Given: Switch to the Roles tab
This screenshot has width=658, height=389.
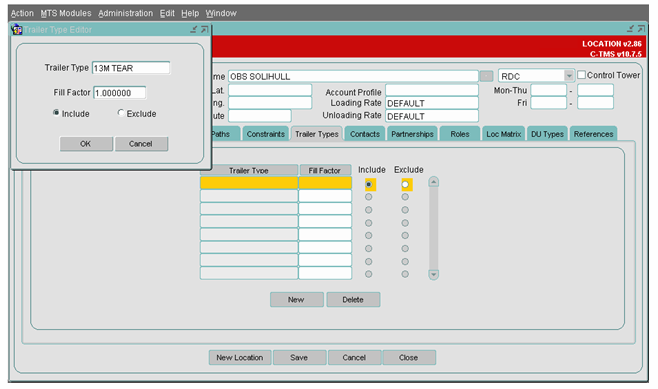Looking at the screenshot, I should click(x=460, y=134).
